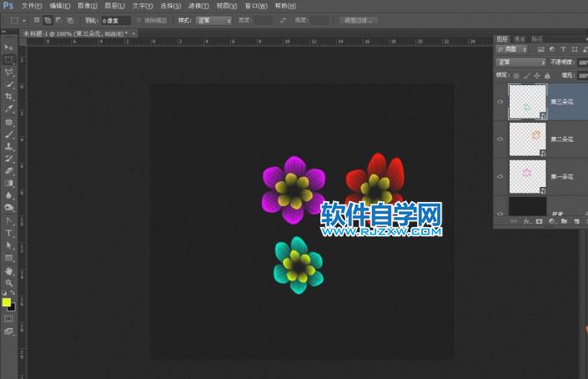Choose Intersect with Selection mode
Image resolution: width=588 pixels, height=379 pixels.
coord(70,20)
